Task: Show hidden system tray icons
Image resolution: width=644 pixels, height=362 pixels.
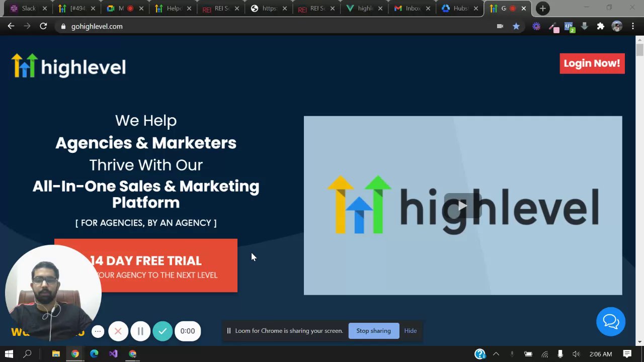Action: pos(496,354)
